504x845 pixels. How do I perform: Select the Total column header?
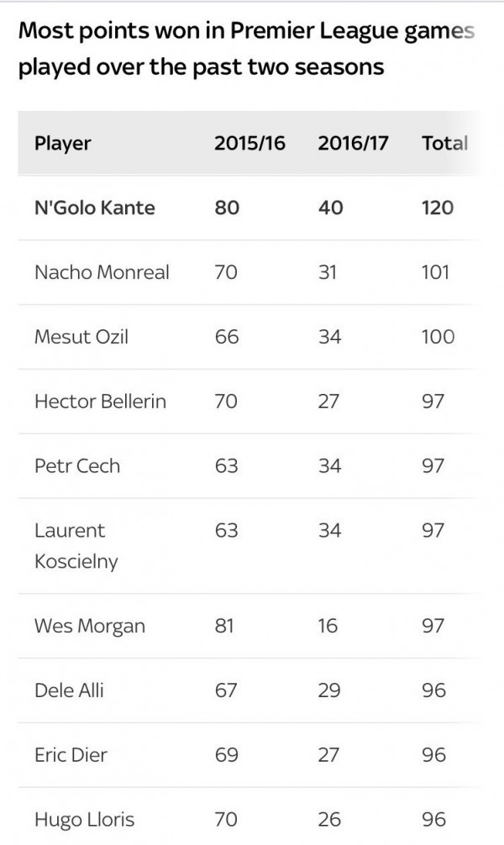click(x=444, y=143)
